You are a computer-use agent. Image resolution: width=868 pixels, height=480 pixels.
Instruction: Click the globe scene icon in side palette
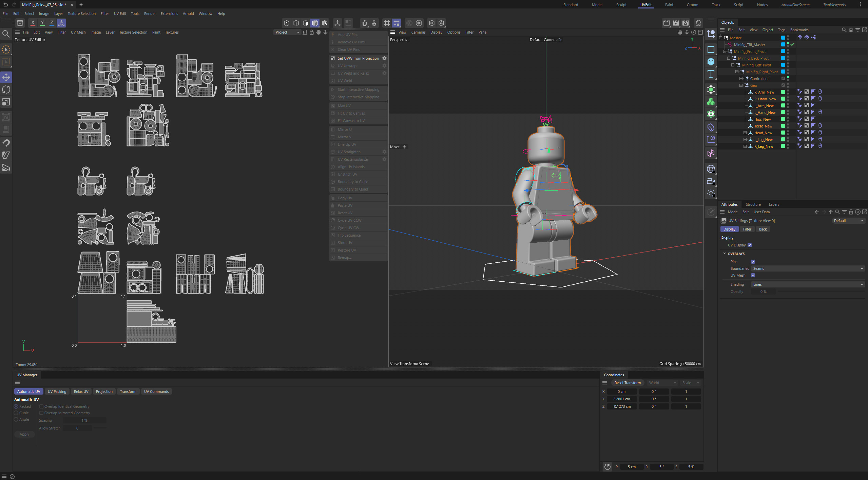coord(711,169)
